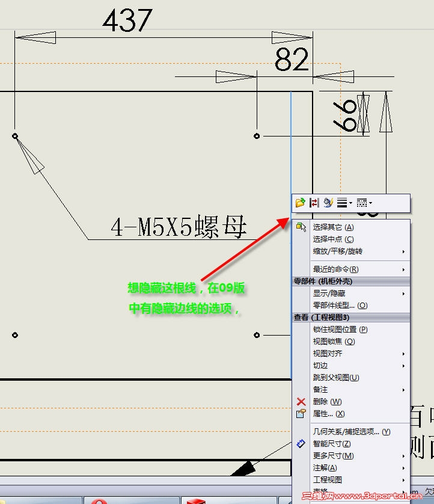Open 几何关系/捕捉选项... (Y) entry
This screenshot has width=434, height=504.
(x=351, y=432)
